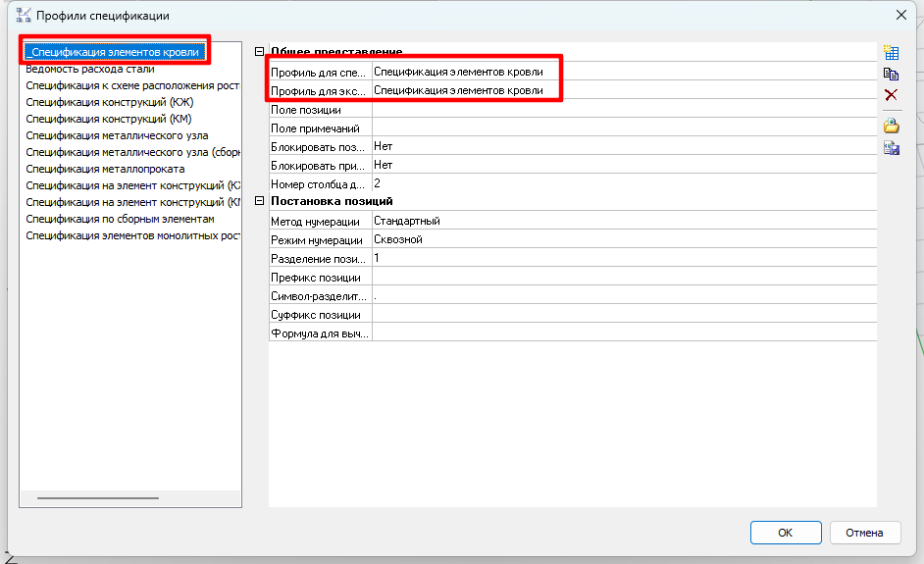
Task: Click the import profile folder icon
Action: (891, 126)
